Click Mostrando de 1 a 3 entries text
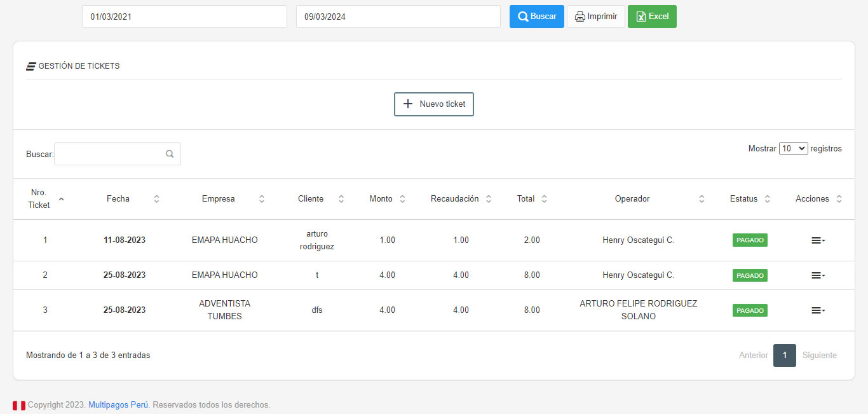This screenshot has height=414, width=868. pos(88,355)
